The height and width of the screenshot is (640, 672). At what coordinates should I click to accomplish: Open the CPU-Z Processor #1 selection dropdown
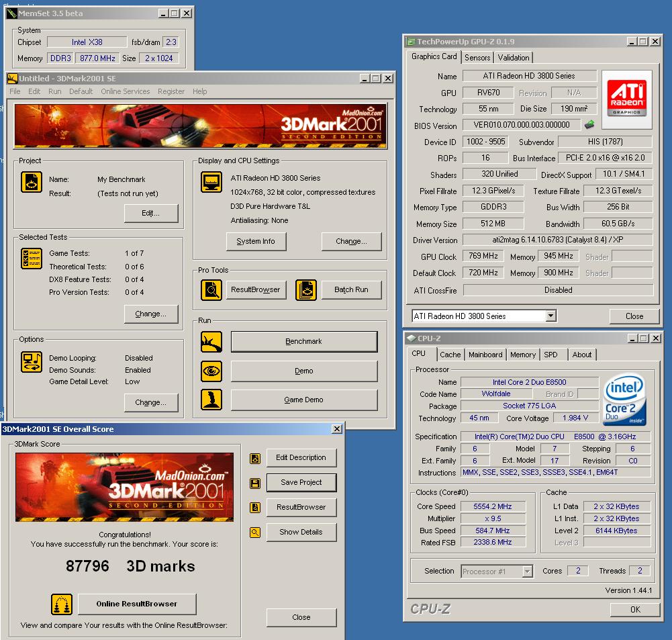point(527,572)
